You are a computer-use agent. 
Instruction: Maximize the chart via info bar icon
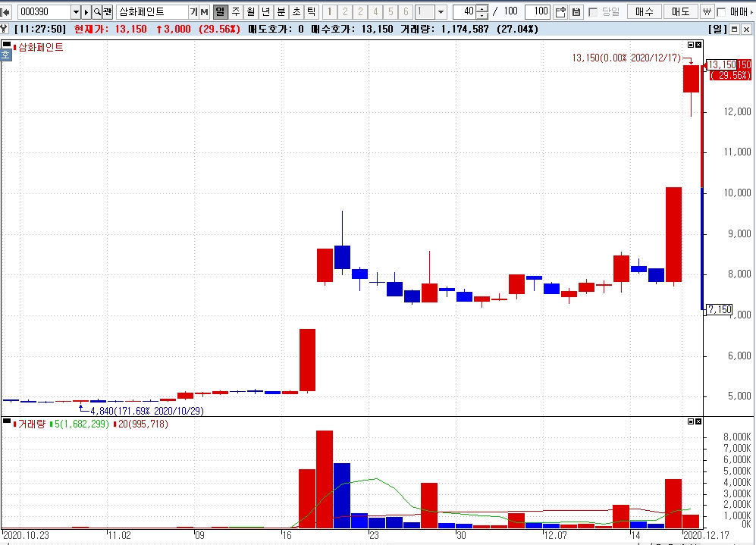pos(734,30)
